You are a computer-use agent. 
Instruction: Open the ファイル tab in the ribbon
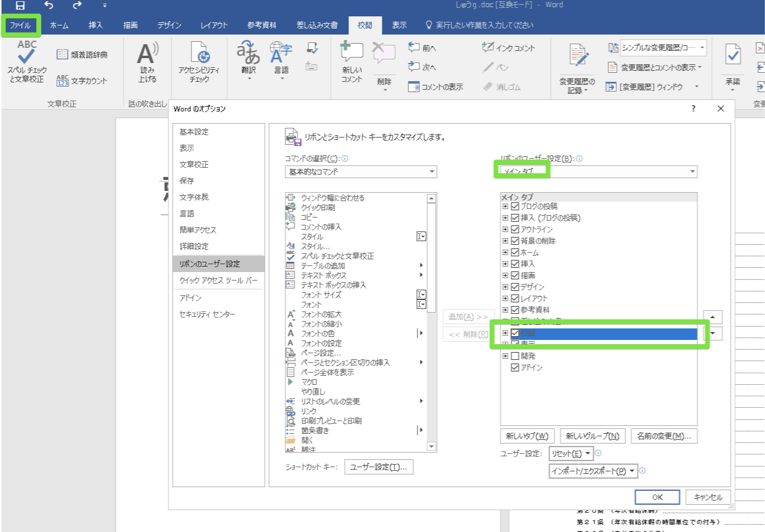(20, 25)
